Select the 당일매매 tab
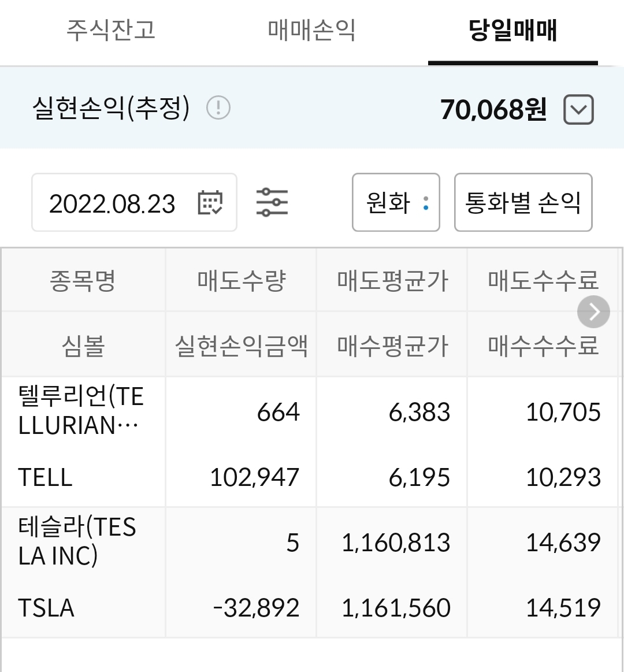The height and width of the screenshot is (672, 624). pos(512,30)
